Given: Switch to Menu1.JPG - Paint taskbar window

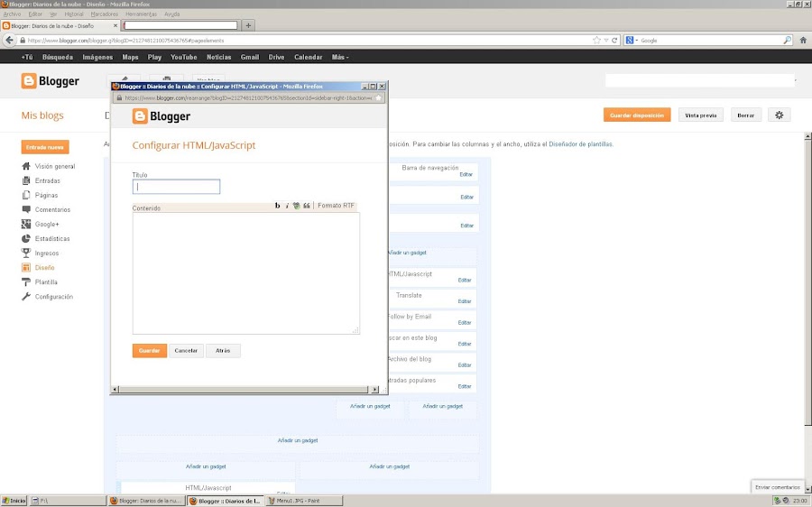Looking at the screenshot, I should (304, 501).
